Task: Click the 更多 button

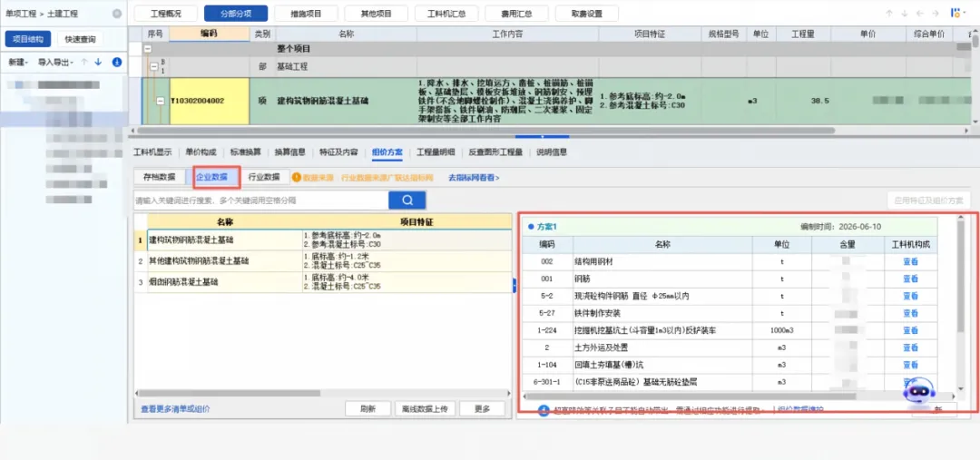Action: point(482,409)
